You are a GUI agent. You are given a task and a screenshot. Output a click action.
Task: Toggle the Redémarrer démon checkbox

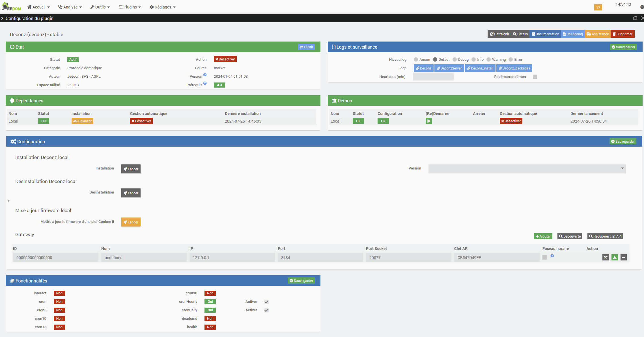click(x=535, y=77)
